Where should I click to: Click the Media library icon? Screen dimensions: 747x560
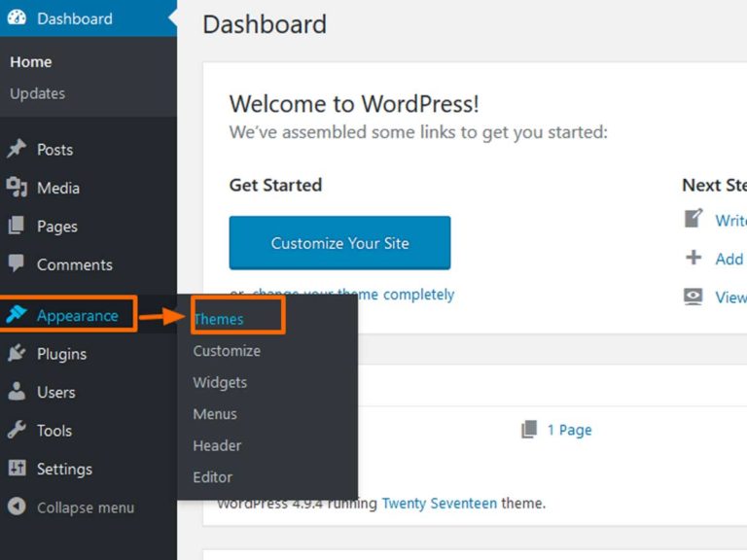coord(17,187)
